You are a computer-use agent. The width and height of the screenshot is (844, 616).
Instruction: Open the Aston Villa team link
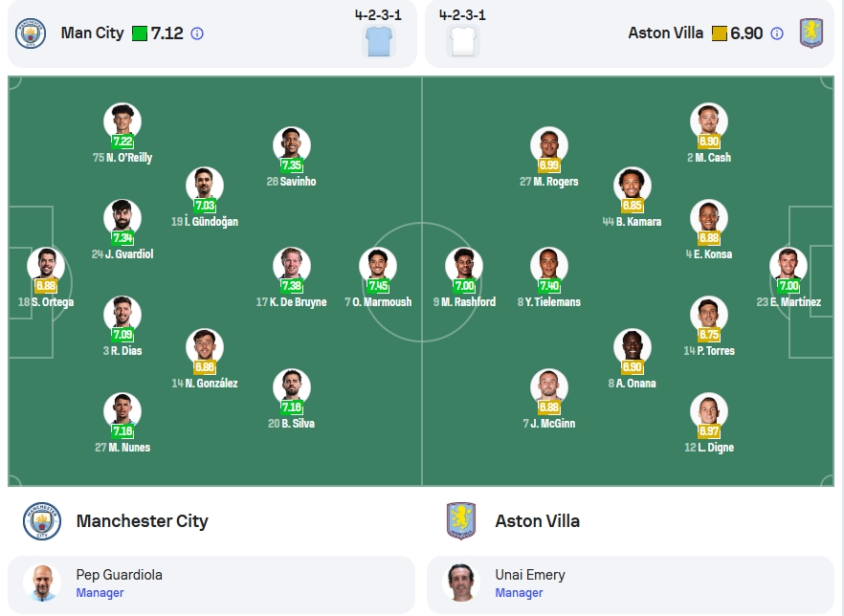coord(537,520)
